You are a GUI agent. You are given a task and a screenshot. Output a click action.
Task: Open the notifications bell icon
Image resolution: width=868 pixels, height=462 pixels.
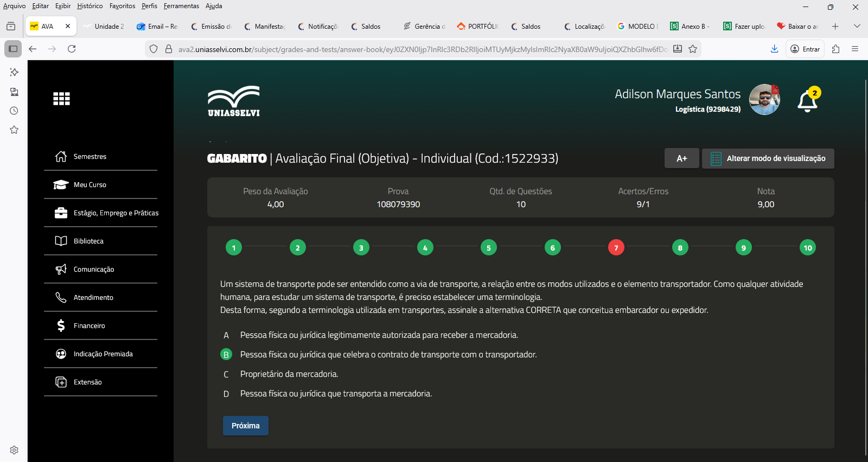[807, 101]
